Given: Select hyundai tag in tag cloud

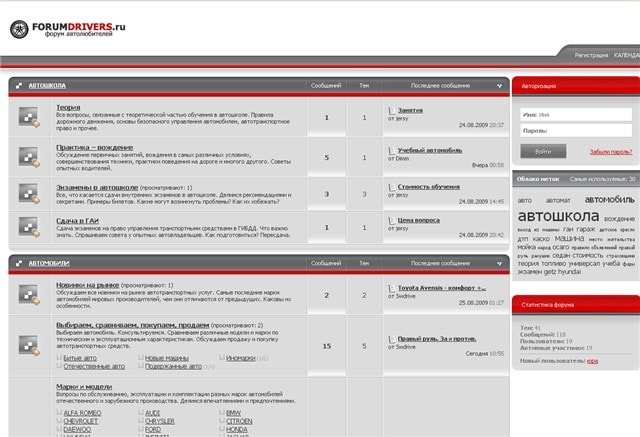Looking at the screenshot, I should [569, 272].
